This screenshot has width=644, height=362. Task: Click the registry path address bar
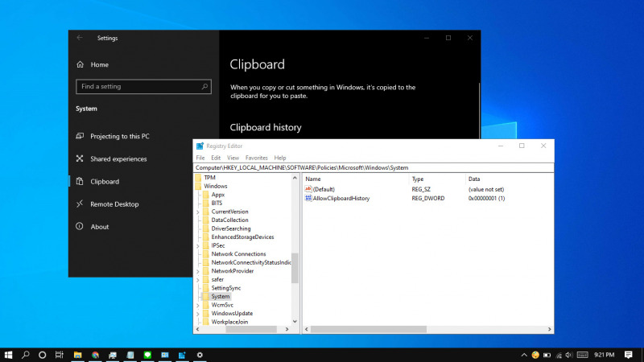(x=374, y=168)
